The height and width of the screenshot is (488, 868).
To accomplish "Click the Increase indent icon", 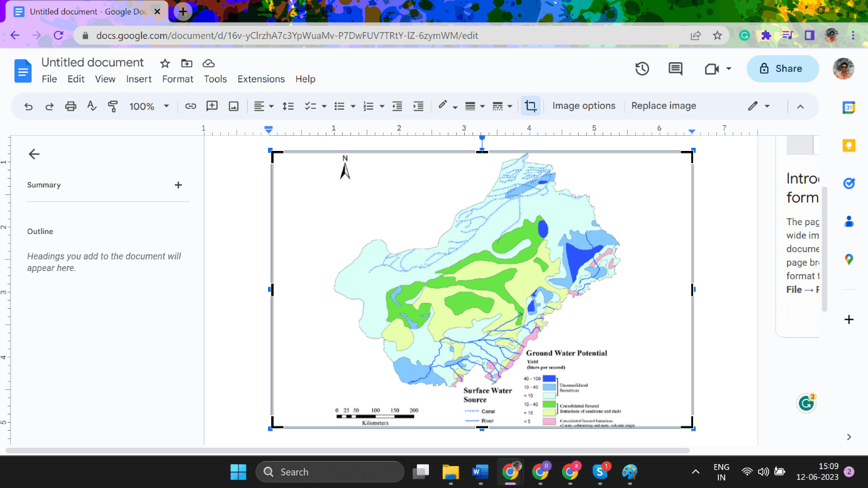I will (418, 106).
